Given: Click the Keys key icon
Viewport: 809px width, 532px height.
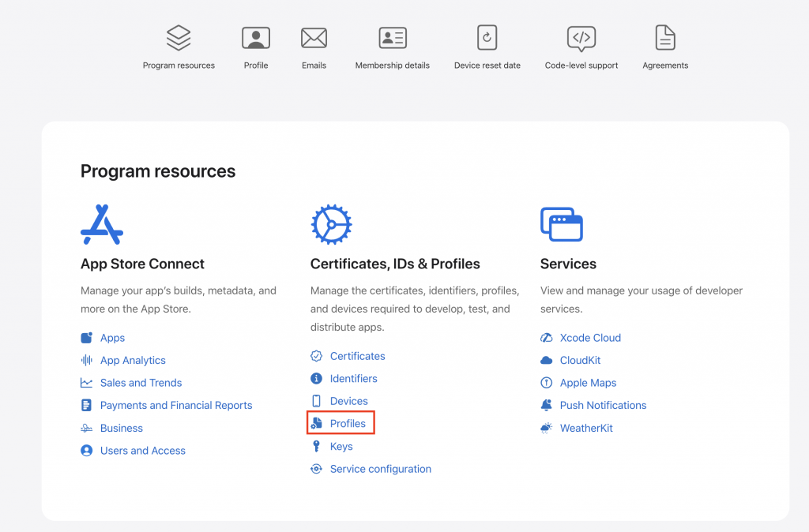Looking at the screenshot, I should [x=316, y=447].
